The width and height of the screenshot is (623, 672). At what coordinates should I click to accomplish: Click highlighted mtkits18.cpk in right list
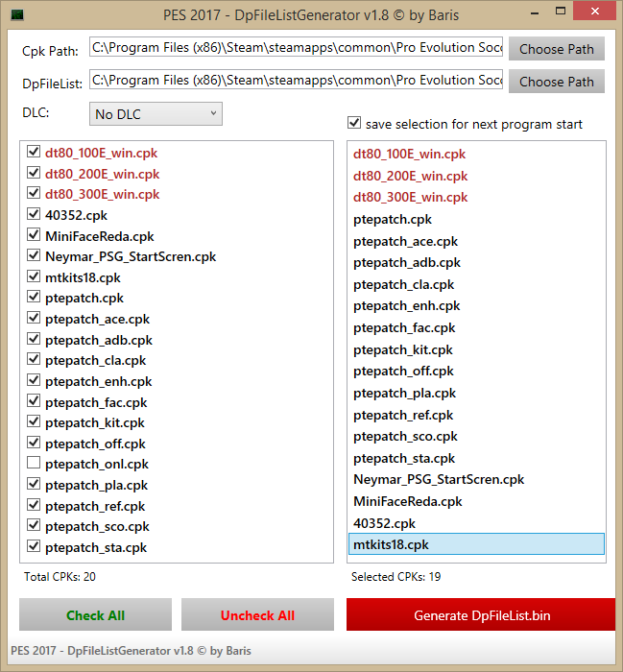pyautogui.click(x=476, y=544)
